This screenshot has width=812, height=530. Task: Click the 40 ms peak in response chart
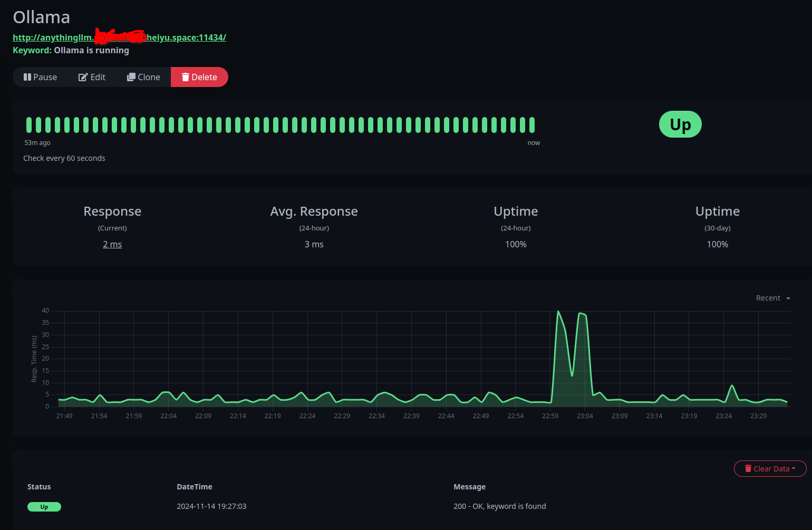click(558, 311)
